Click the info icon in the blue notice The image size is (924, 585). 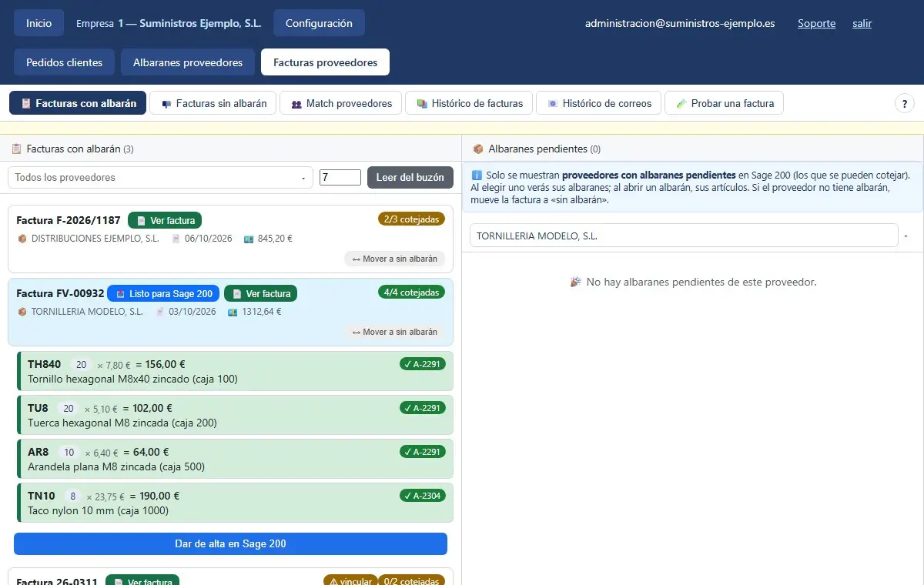pos(476,175)
